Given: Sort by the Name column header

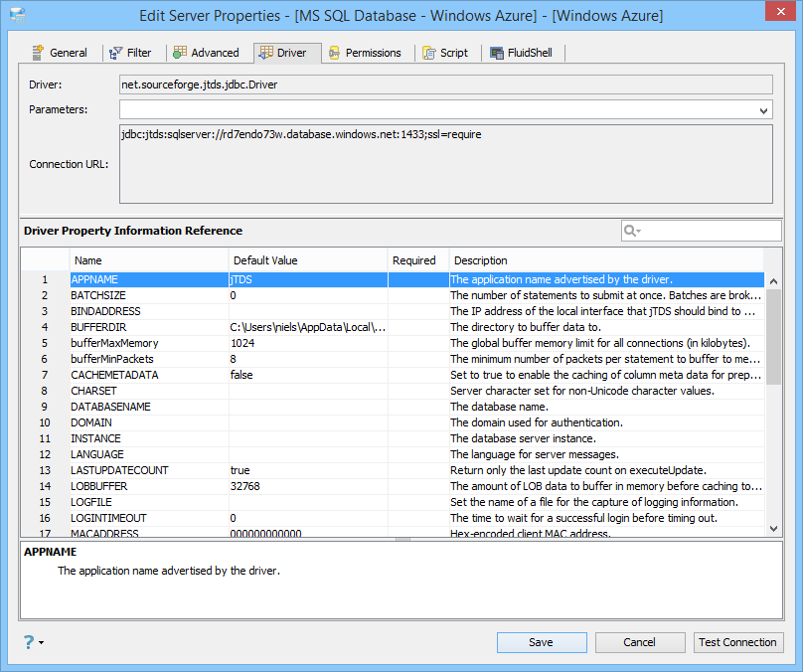Looking at the screenshot, I should point(148,260).
